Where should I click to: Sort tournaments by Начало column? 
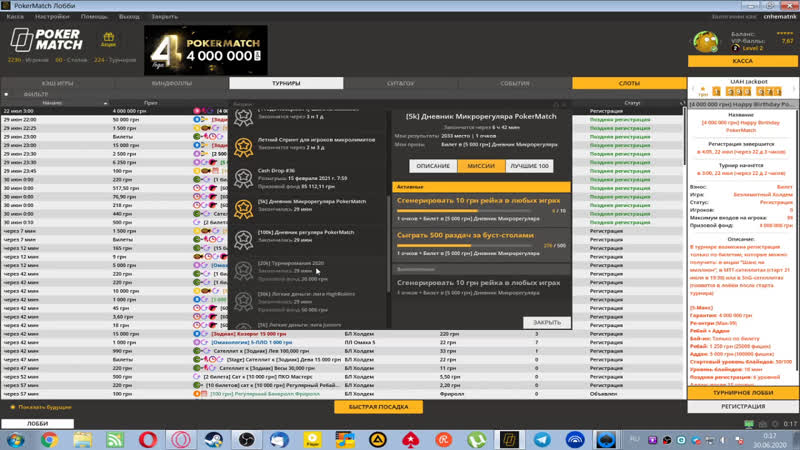[52, 103]
